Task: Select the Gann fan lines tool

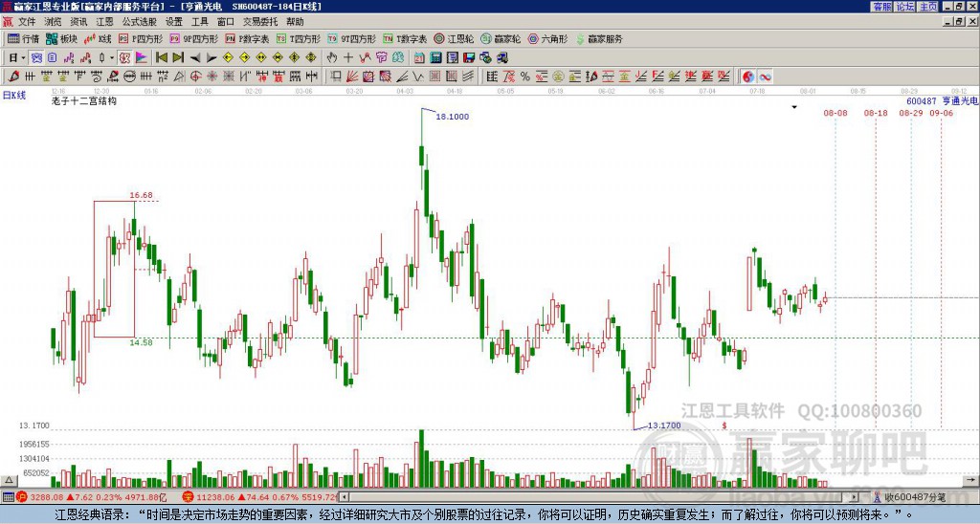Action: point(352,76)
